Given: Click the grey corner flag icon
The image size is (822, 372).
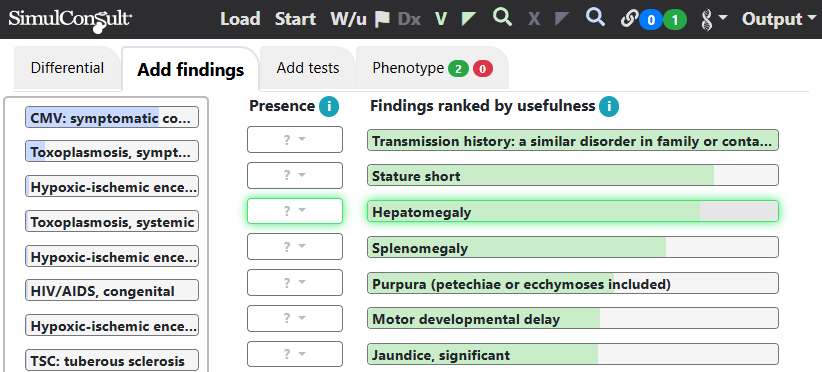Looking at the screenshot, I should tap(562, 19).
